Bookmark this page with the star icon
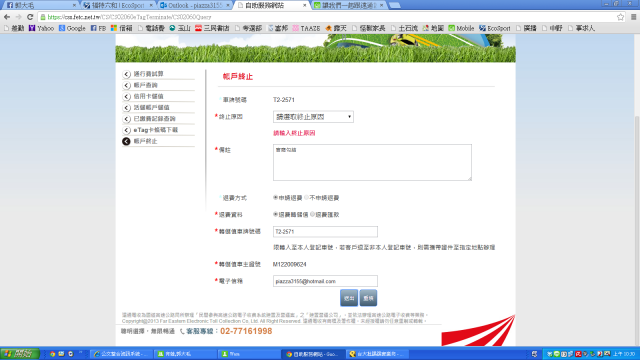Viewport: 640px width, 360px height. (620, 17)
